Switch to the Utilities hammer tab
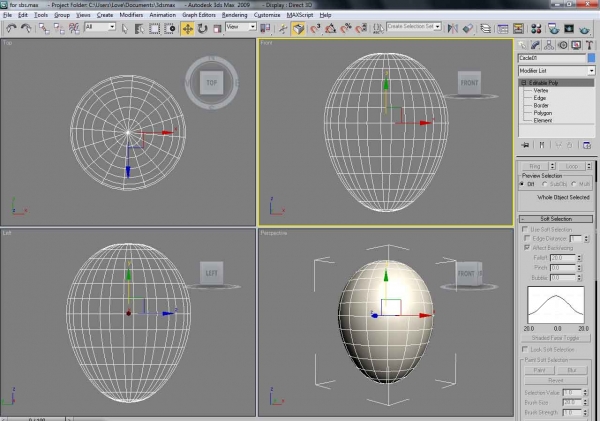Image resolution: width=600 pixels, height=421 pixels. pos(589,45)
